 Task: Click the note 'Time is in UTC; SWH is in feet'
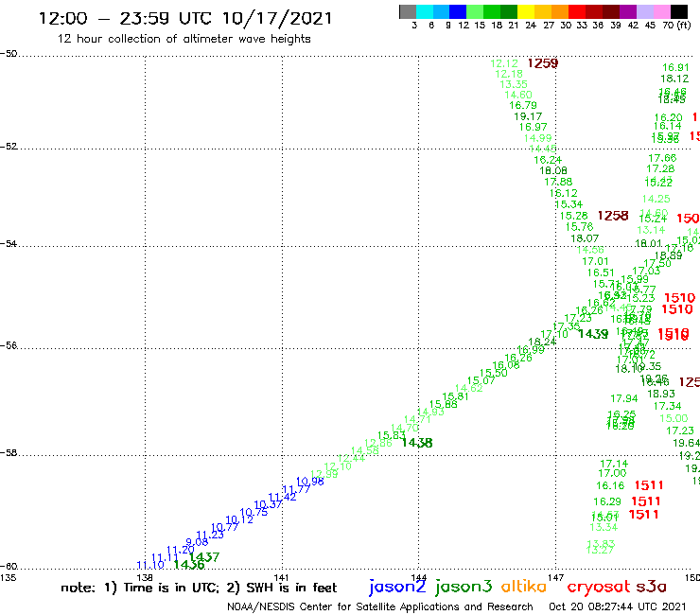click(x=199, y=588)
